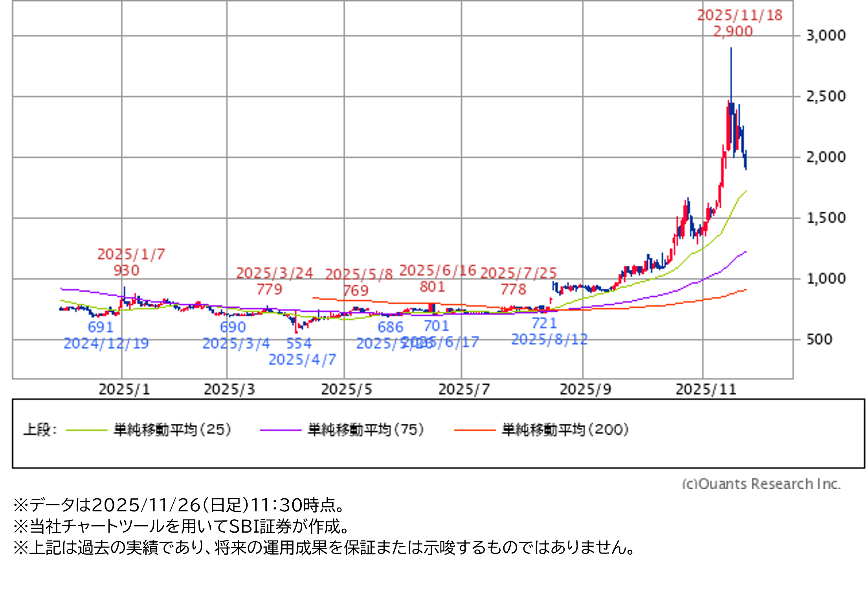
Task: Click the 554 low price annotation
Action: (299, 344)
